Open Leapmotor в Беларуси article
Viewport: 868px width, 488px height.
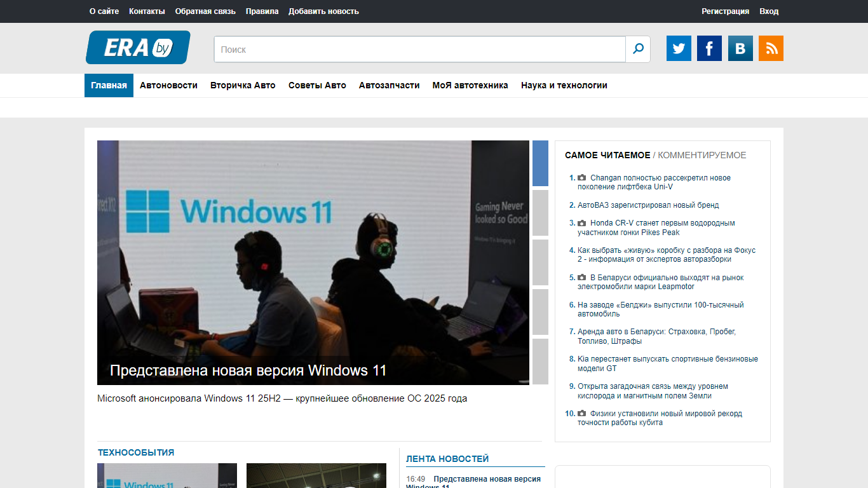click(x=660, y=282)
